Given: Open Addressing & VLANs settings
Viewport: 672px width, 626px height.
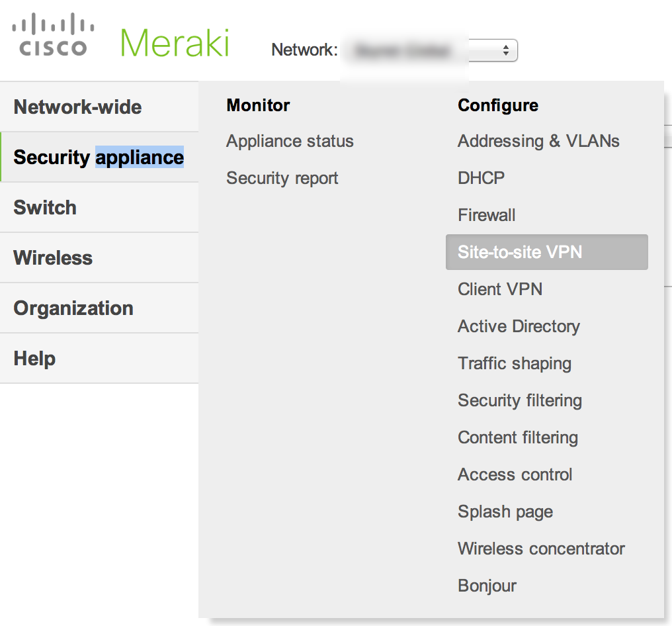Looking at the screenshot, I should [538, 141].
